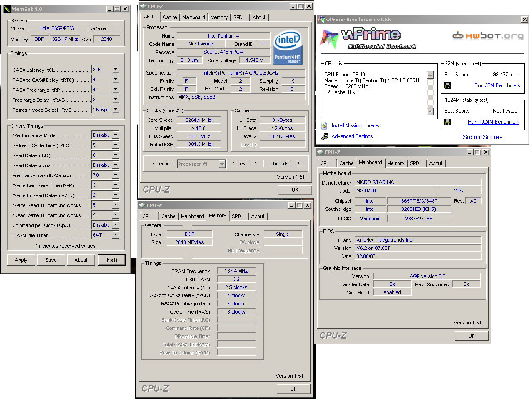Click the Code Name value Northwood
The height and width of the screenshot is (399, 532).
pyautogui.click(x=201, y=44)
